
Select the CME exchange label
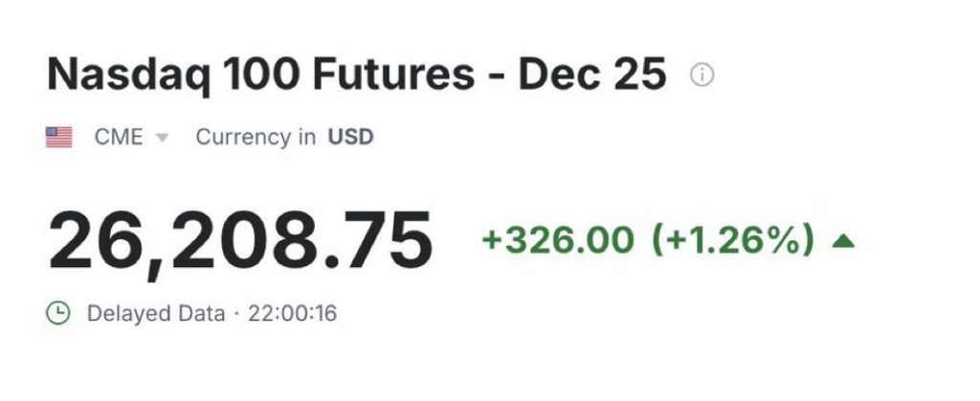coord(119,137)
